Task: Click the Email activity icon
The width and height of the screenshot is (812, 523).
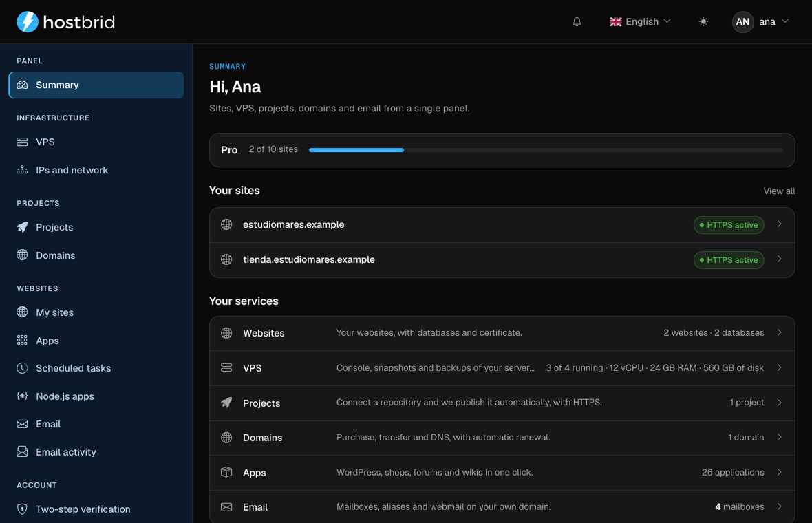Action: pyautogui.click(x=22, y=451)
